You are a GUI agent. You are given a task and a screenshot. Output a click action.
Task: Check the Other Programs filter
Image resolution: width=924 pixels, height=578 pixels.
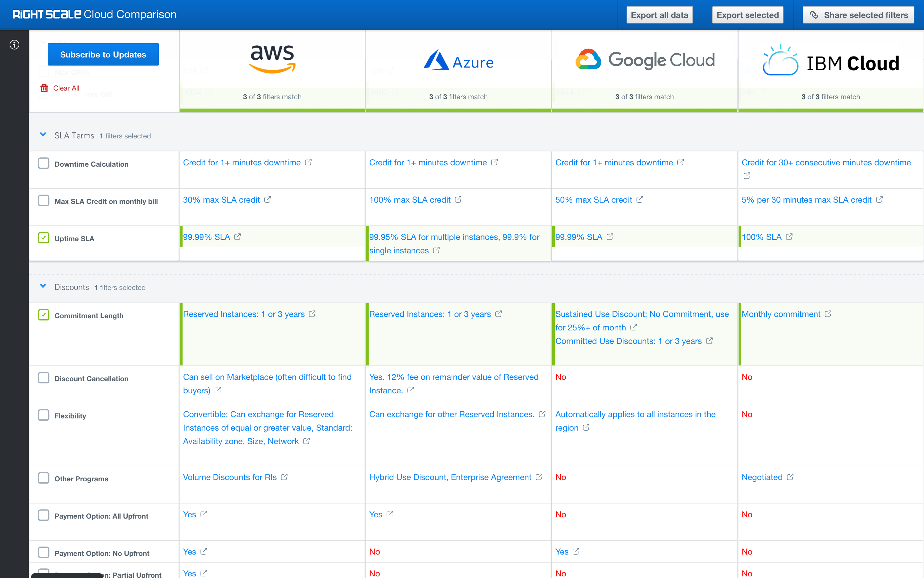[44, 478]
